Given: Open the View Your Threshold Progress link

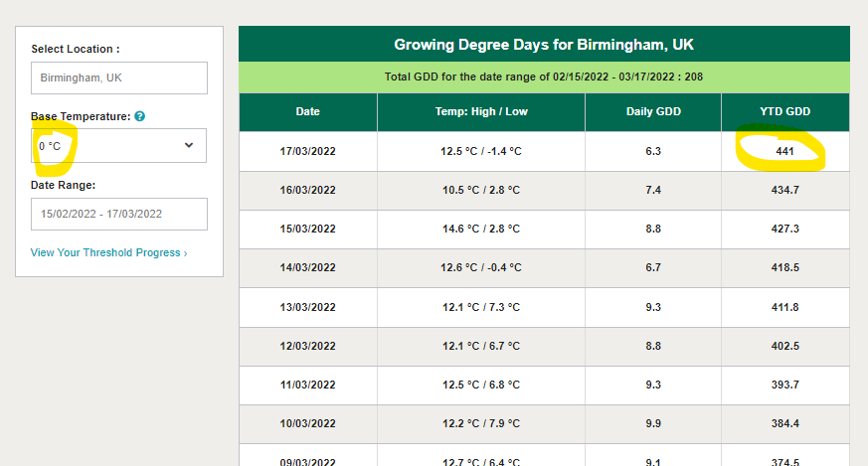Looking at the screenshot, I should coord(108,252).
